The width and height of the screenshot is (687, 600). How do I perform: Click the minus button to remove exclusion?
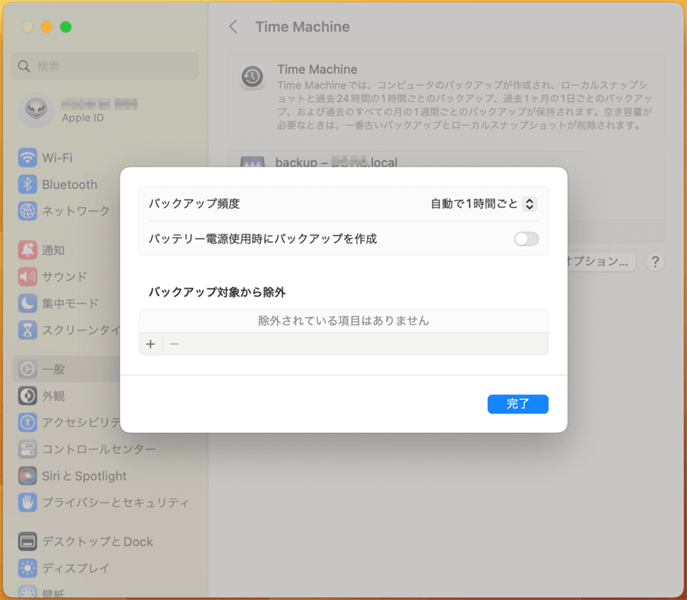point(174,344)
